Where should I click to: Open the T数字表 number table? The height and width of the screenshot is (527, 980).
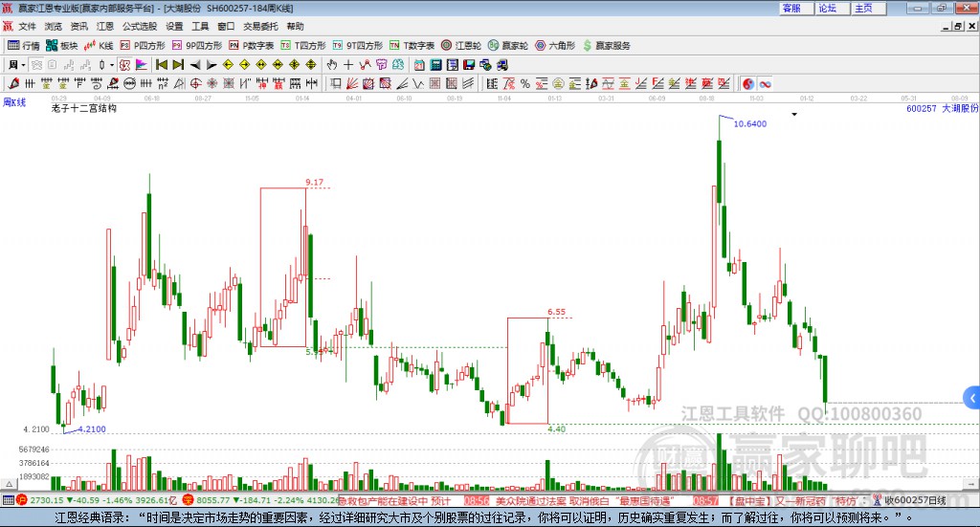412,46
